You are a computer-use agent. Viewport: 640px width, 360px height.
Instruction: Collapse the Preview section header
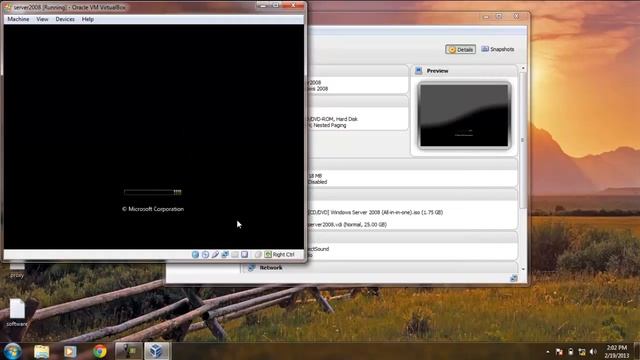pos(464,71)
